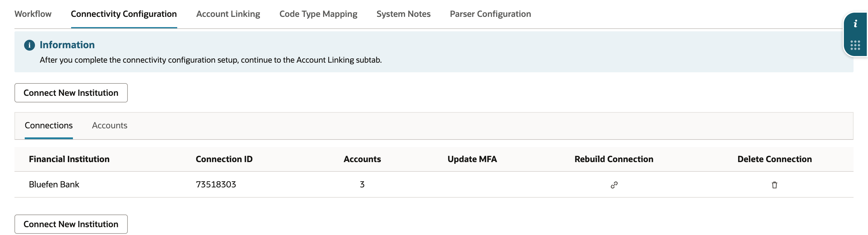Switch to the Accounts subtab
Screen dimensions: 868x235
109,125
